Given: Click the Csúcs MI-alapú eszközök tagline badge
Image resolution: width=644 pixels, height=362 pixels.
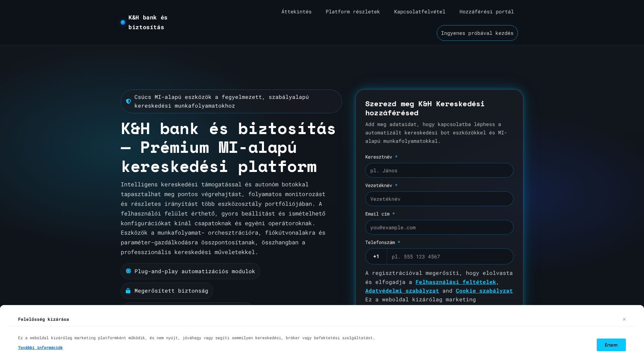Looking at the screenshot, I should click(x=231, y=101).
